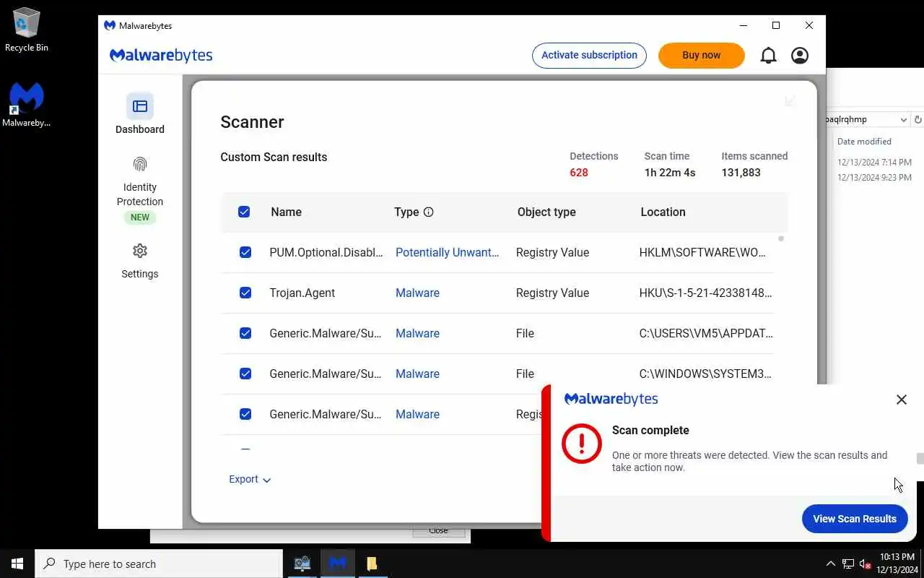The image size is (924, 578).
Task: Uncheck checkbox for C:\USERS\VM5 malware row
Action: click(245, 333)
